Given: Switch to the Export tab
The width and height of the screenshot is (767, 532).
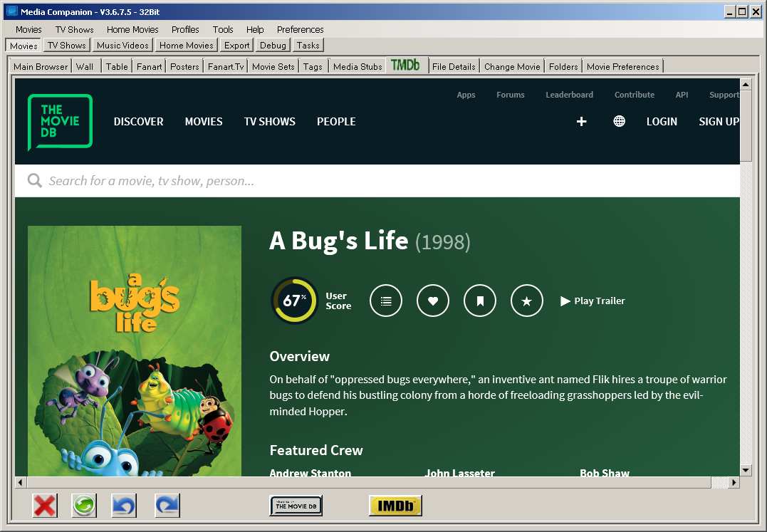Looking at the screenshot, I should tap(237, 46).
